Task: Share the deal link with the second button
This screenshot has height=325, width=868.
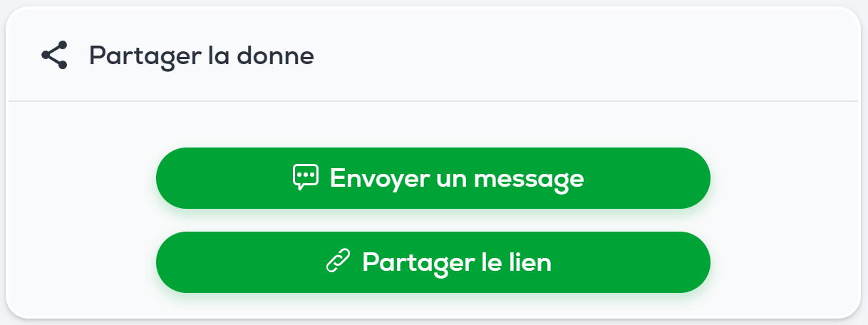Action: click(433, 262)
